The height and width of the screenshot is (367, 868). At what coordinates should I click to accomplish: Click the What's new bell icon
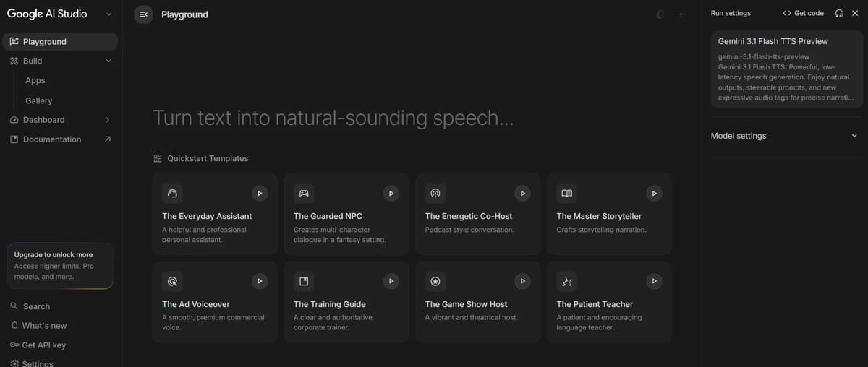(14, 326)
